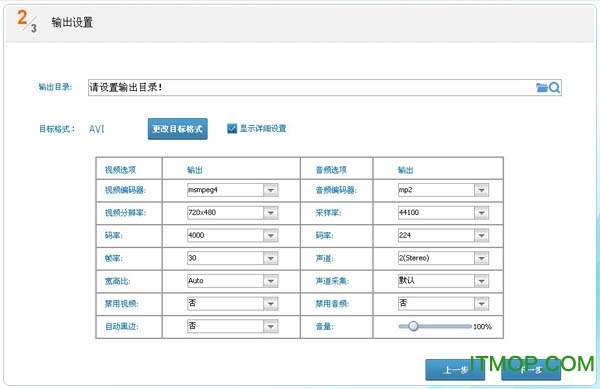
Task: Open the 声道采集 默认 dropdown
Action: (443, 281)
